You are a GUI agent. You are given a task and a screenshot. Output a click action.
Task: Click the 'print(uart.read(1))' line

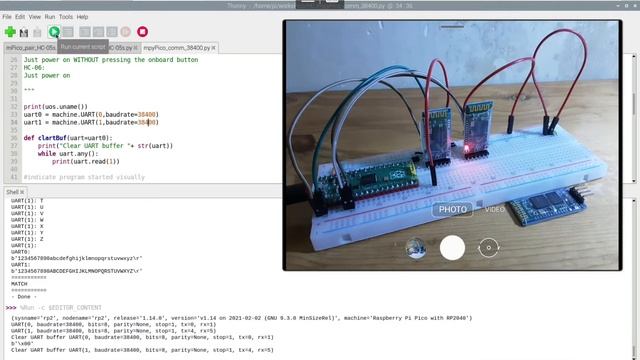86,161
